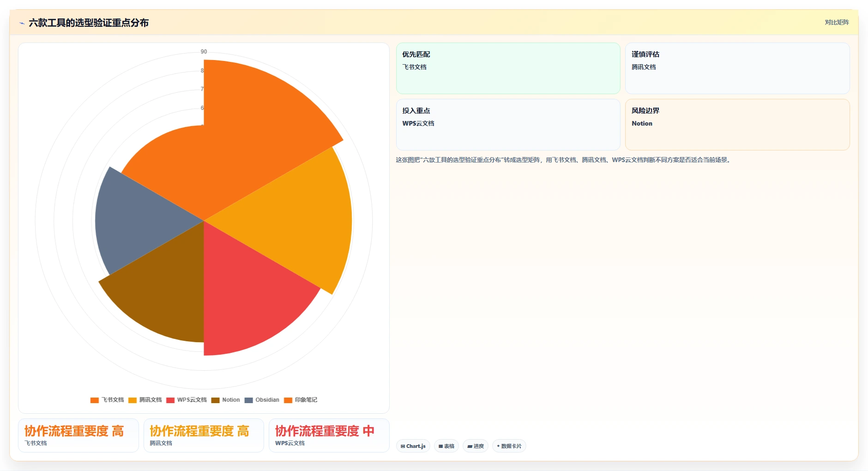This screenshot has width=868, height=471.
Task: Open the 投入重点 card with WPS云文档
Action: 508,125
